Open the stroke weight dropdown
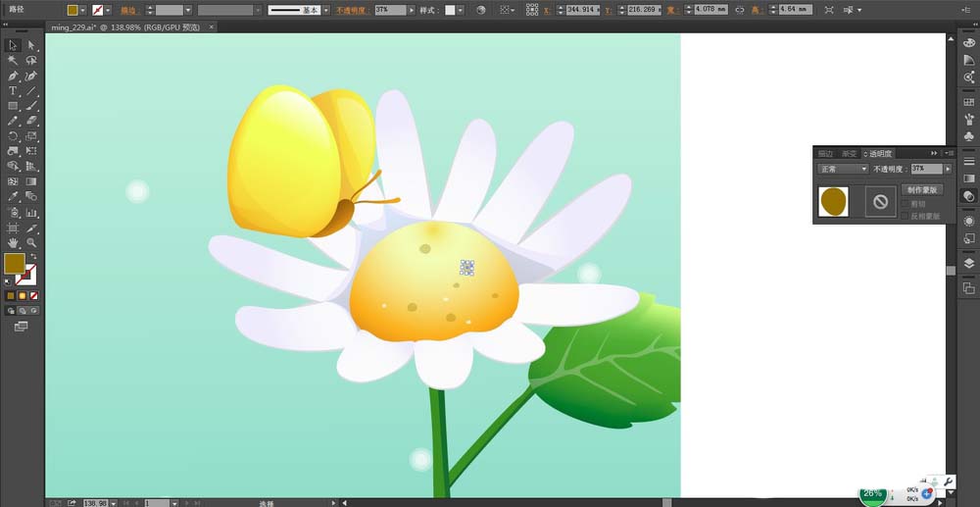This screenshot has height=507, width=980. point(187,10)
